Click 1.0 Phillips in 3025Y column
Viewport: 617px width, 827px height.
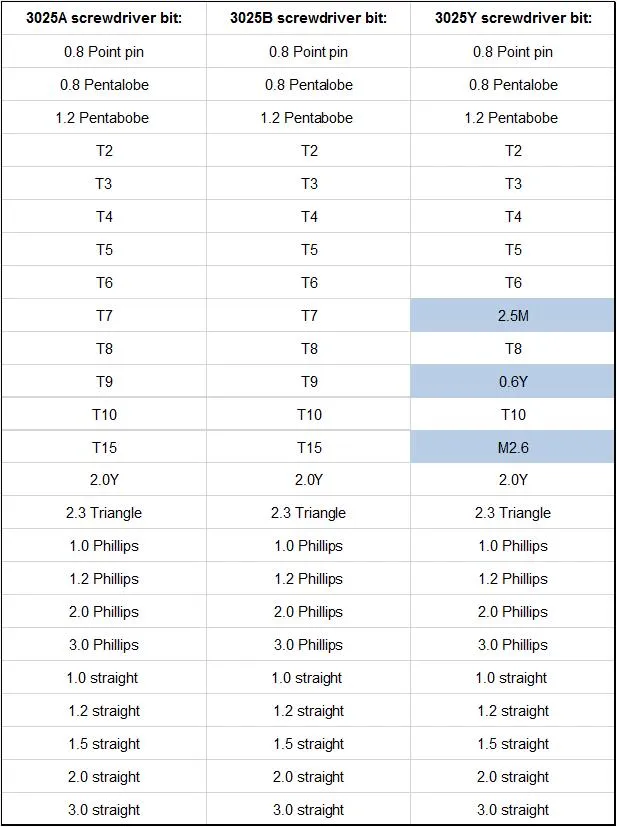pyautogui.click(x=513, y=546)
